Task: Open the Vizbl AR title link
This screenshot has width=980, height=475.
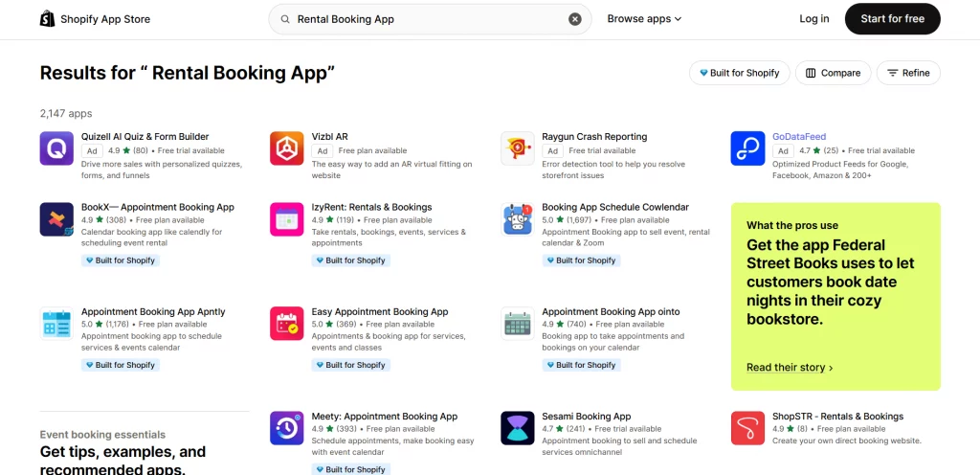Action: [x=330, y=137]
